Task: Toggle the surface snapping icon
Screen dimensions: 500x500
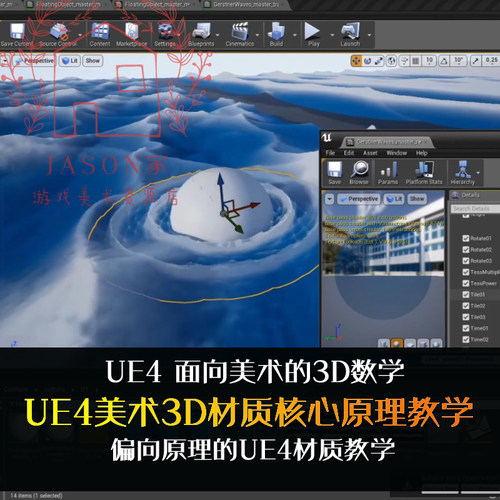Action: (x=405, y=61)
